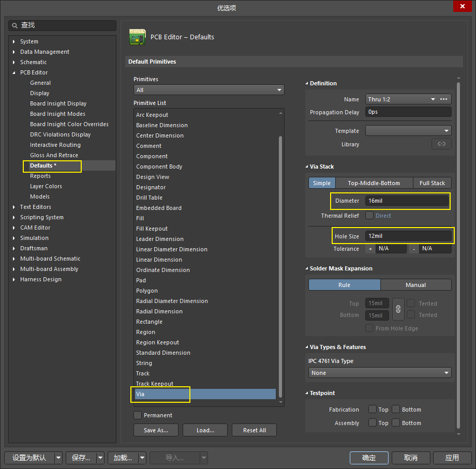
Task: Click the PCB Editor board icon
Action: (x=137, y=37)
